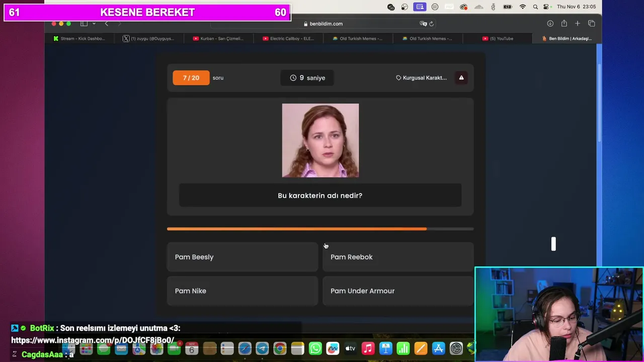Click the Wi-Fi menu bar icon

point(523,7)
